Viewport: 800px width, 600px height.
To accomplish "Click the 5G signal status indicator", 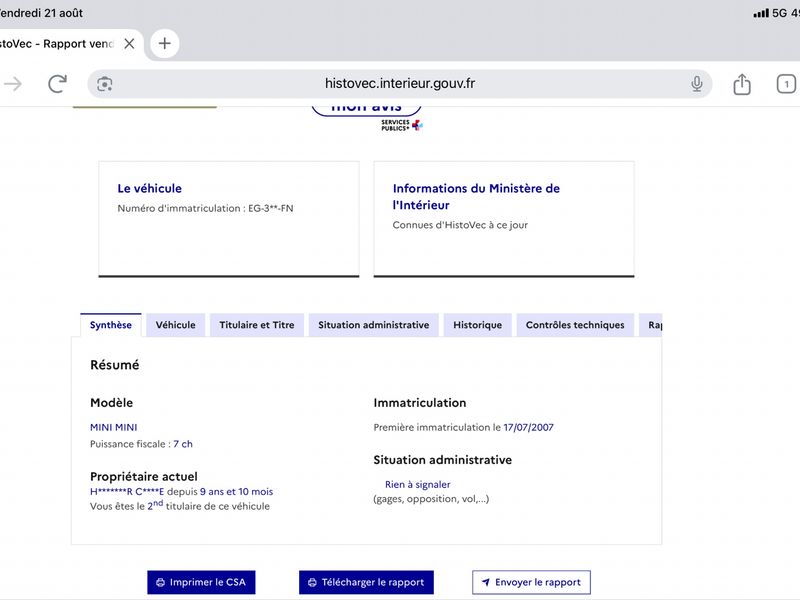I will (x=770, y=13).
